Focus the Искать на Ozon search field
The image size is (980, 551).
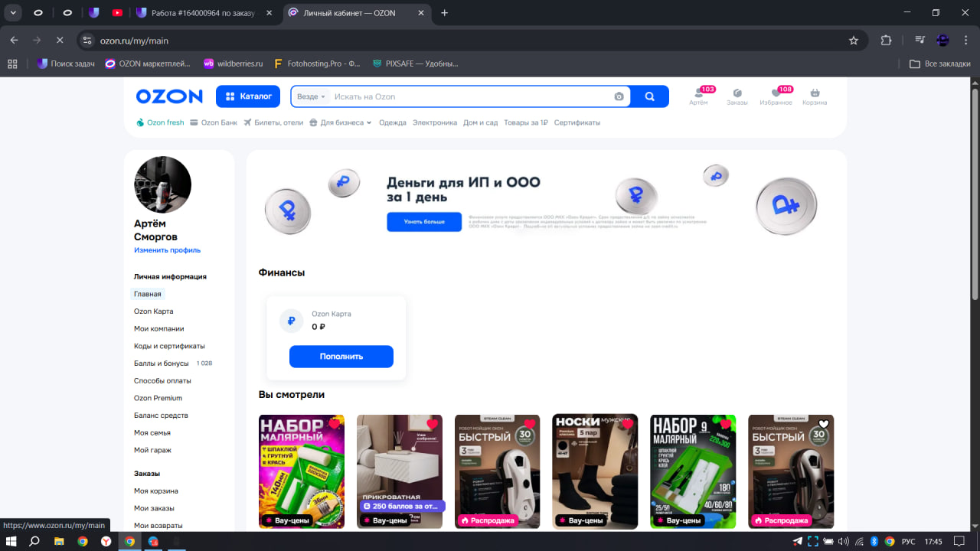coord(471,96)
